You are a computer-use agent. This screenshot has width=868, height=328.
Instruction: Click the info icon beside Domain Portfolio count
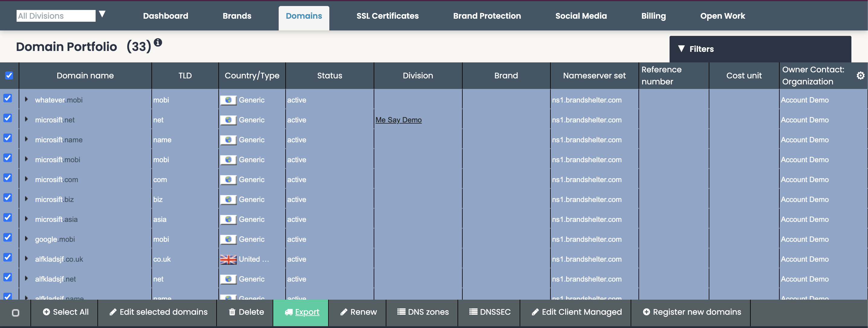(x=158, y=43)
